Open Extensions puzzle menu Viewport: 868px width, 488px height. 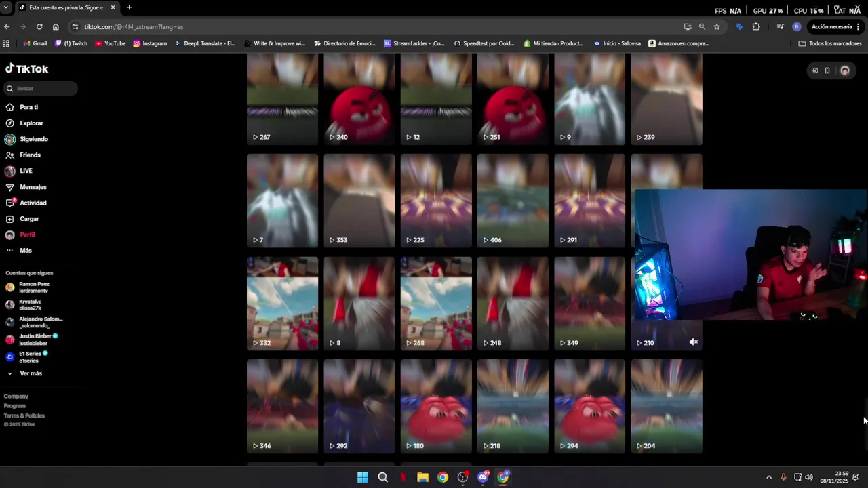(756, 26)
